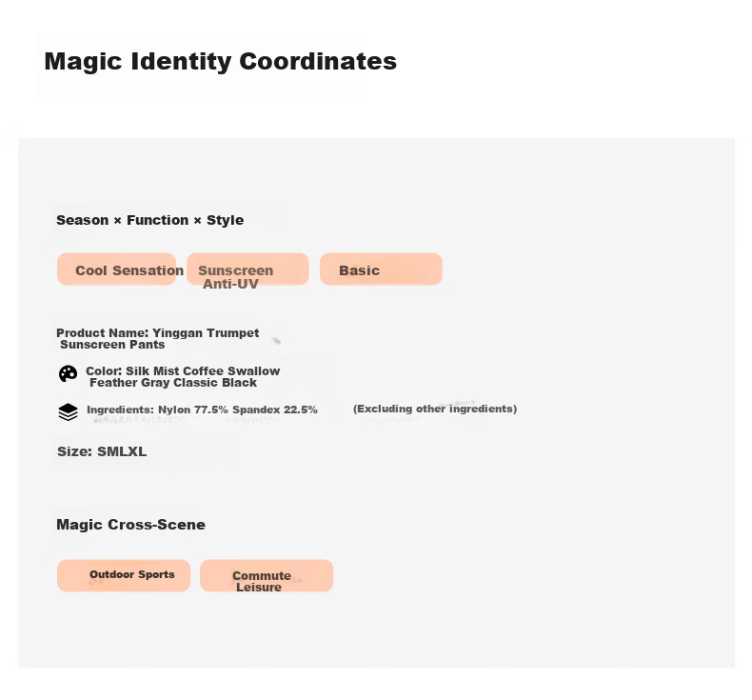Image resolution: width=752 pixels, height=700 pixels.
Task: Click the Magic Cross-Scene heading
Action: tap(131, 525)
